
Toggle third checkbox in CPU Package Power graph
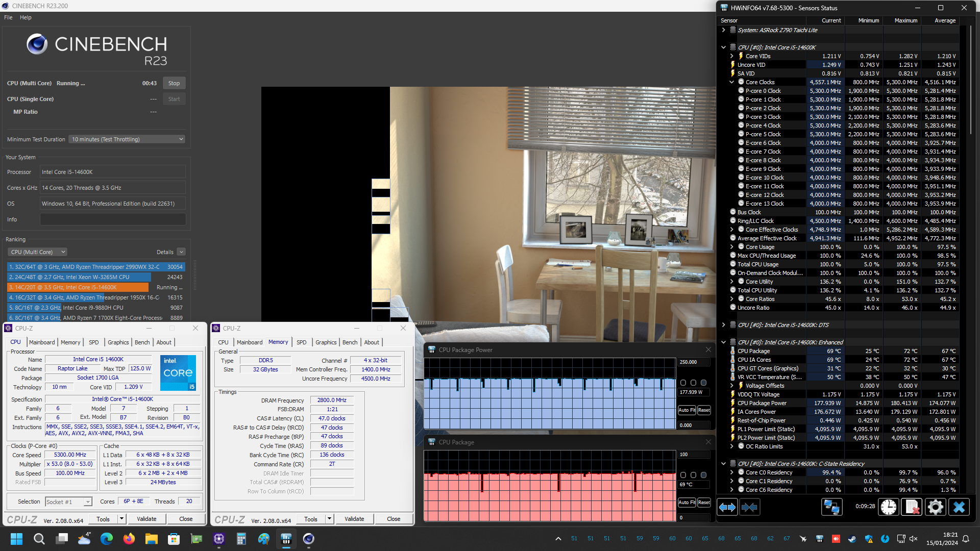pyautogui.click(x=703, y=383)
